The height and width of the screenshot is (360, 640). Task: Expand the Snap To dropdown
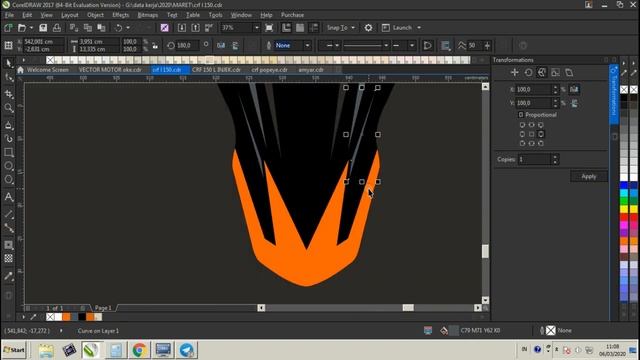click(x=353, y=28)
